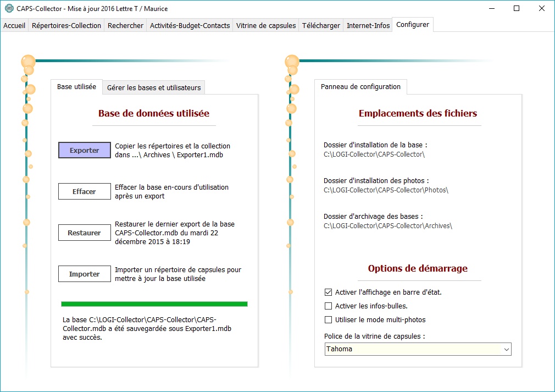
Task: Click the green export progress bar
Action: point(154,304)
